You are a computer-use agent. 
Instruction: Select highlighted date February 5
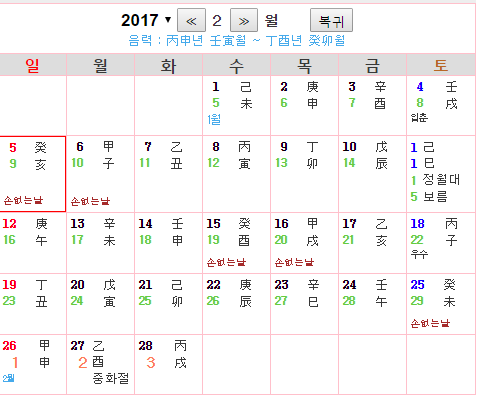13,147
